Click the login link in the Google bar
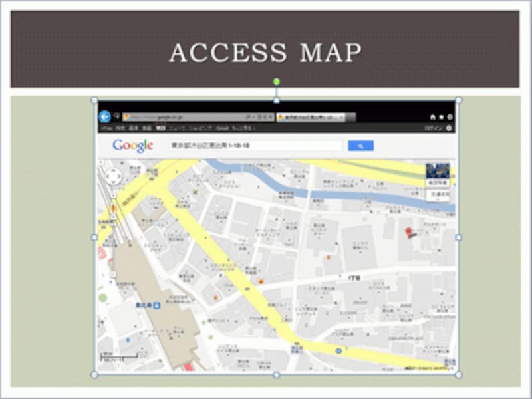The image size is (532, 399). (x=434, y=128)
